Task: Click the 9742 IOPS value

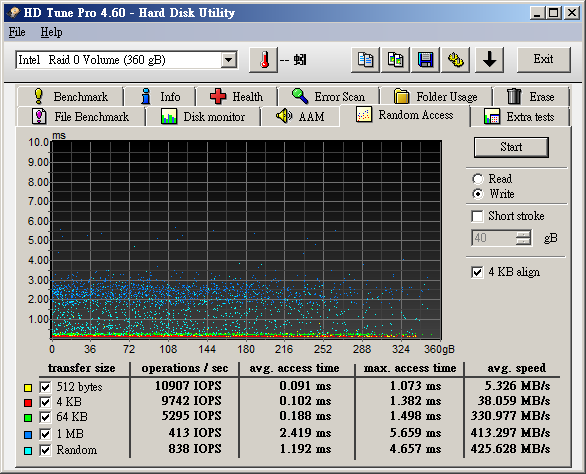Action: 191,401
